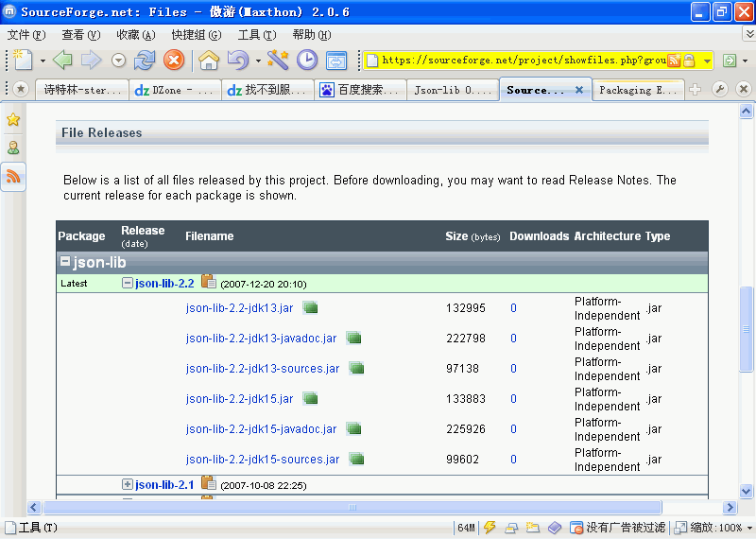
Task: Open the user profile sidebar icon
Action: (13, 148)
